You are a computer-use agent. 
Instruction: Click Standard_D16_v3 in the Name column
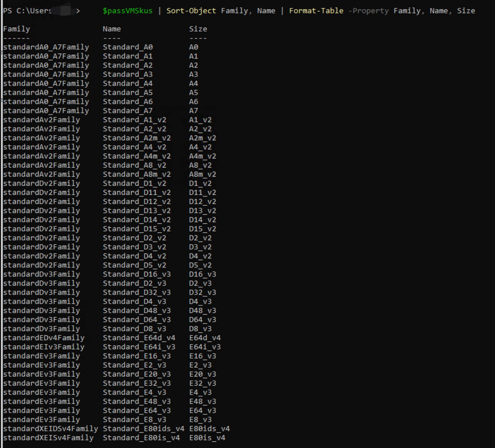click(137, 275)
